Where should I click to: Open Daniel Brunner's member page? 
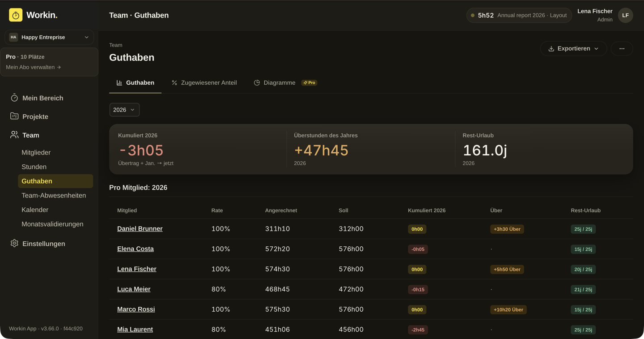[x=140, y=229]
